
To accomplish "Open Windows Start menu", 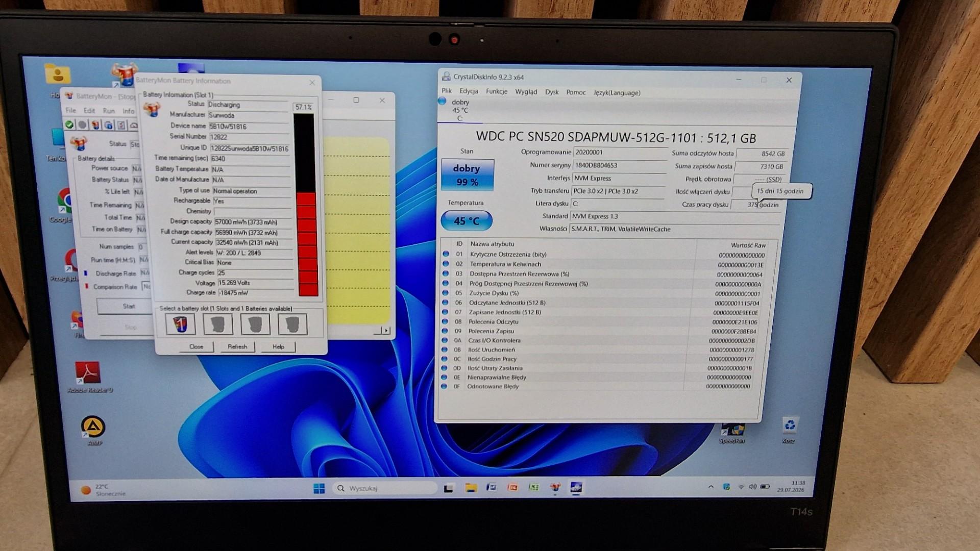I will click(x=319, y=489).
